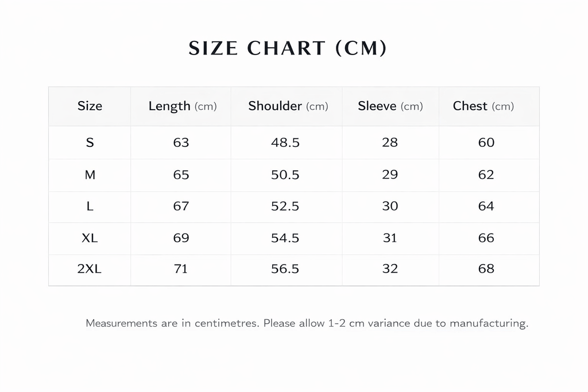The height and width of the screenshot is (392, 588).
Task: Click the 48.5 shoulder value for S
Action: coord(285,142)
